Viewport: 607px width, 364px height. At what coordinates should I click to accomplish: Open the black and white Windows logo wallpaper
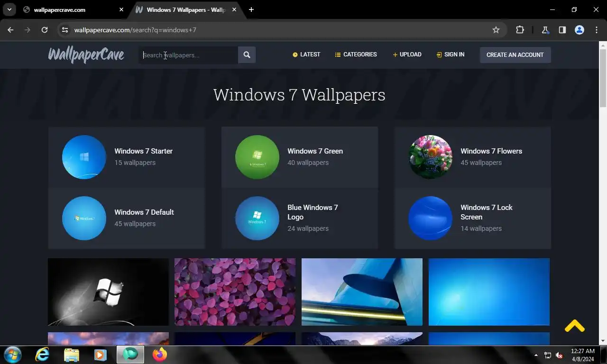point(108,292)
